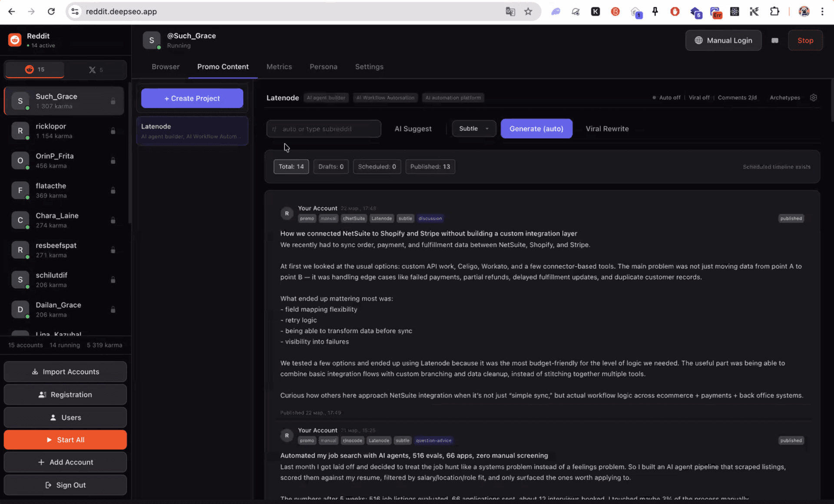Screen dimensions: 834x504
Task: Toggle the Viral off setting
Action: [699, 98]
